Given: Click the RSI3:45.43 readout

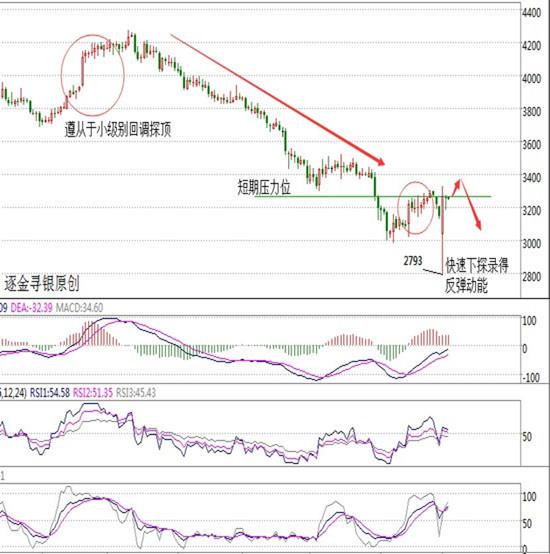Looking at the screenshot, I should (x=136, y=393).
